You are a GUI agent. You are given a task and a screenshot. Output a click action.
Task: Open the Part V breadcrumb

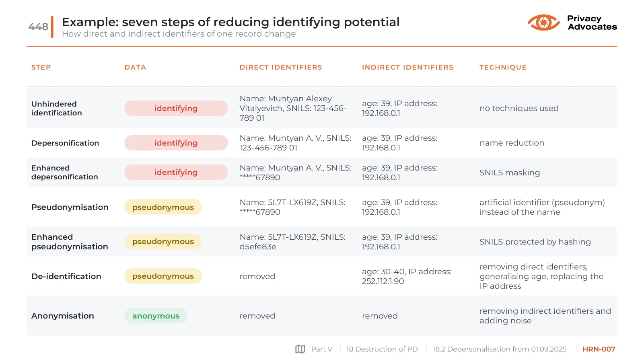[x=322, y=349]
